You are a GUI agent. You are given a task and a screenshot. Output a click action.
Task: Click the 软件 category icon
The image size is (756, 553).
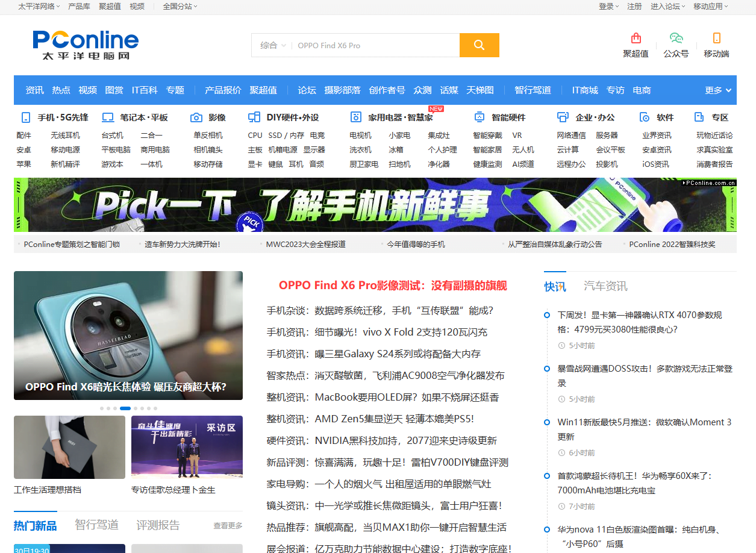point(645,117)
